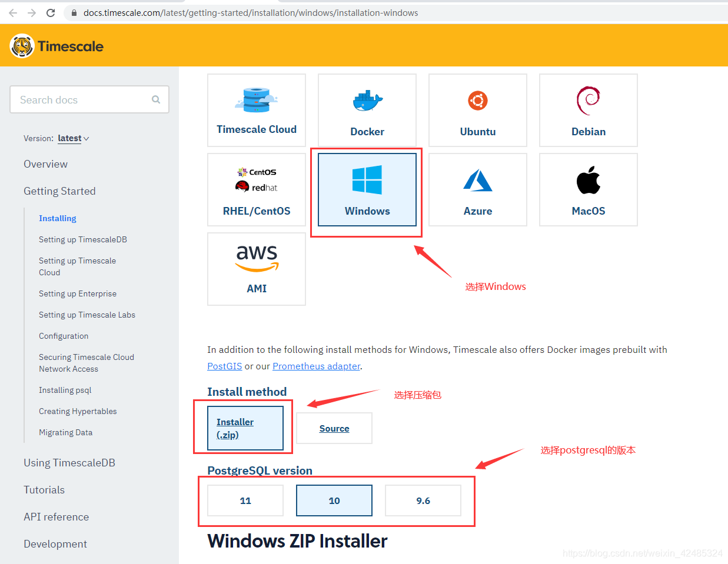Select the Azure platform card

click(478, 189)
